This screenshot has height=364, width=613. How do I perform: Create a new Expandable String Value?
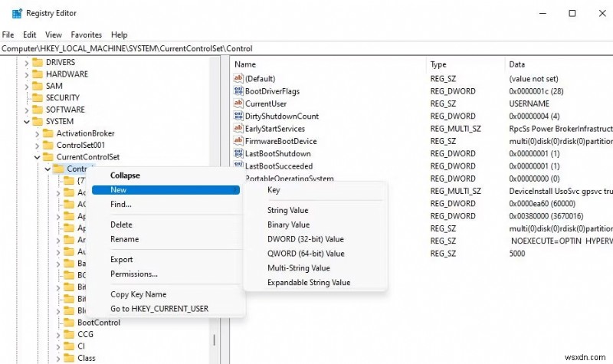click(x=316, y=282)
